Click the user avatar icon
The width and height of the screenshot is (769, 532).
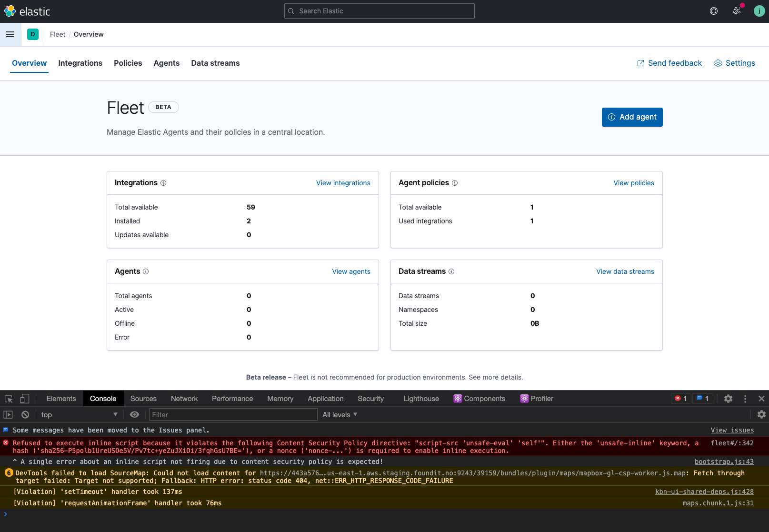pos(759,11)
